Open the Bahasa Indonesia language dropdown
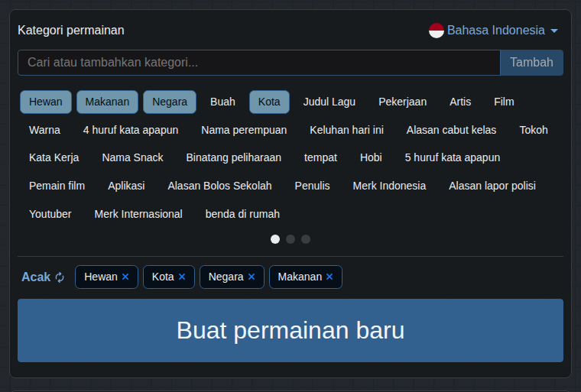The height and width of the screenshot is (392, 581). pos(502,31)
